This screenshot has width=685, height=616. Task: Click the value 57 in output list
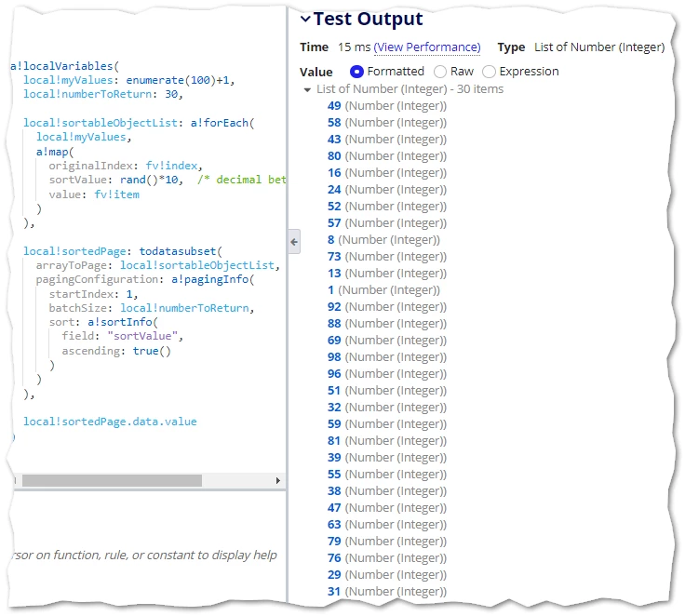pos(334,222)
